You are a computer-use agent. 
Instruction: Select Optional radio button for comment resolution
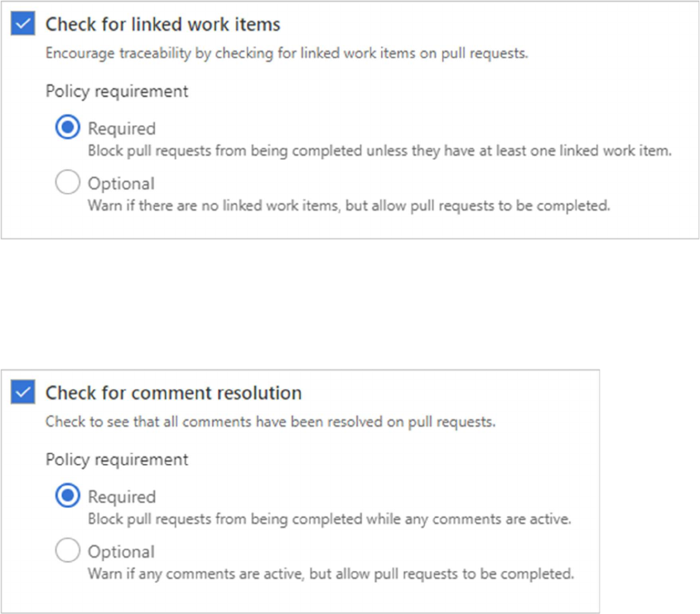[67, 551]
